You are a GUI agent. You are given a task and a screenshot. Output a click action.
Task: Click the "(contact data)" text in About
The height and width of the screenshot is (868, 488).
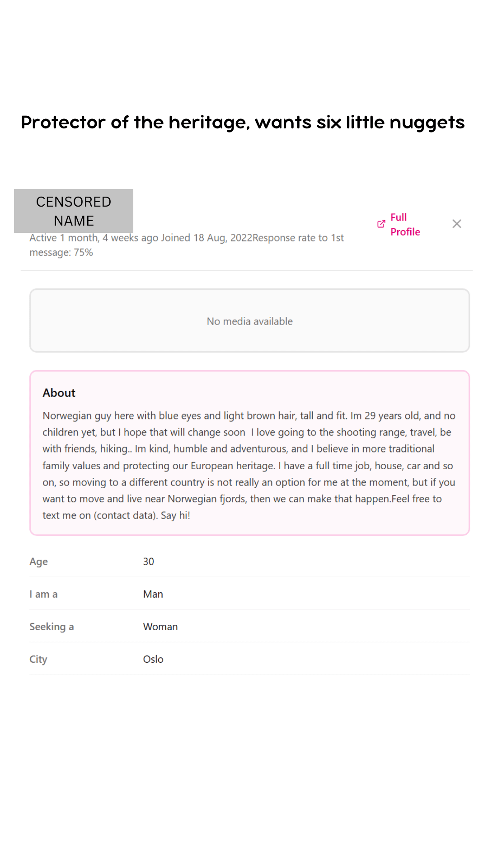point(126,515)
